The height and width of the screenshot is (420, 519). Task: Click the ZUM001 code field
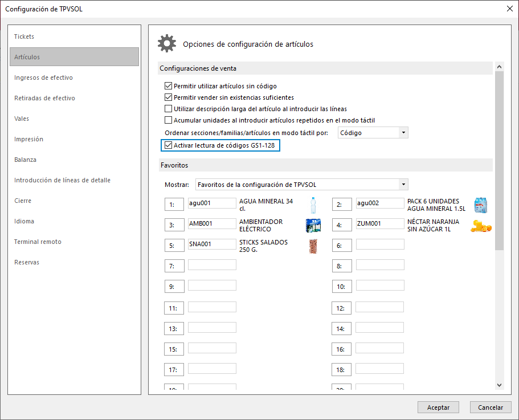coord(380,224)
